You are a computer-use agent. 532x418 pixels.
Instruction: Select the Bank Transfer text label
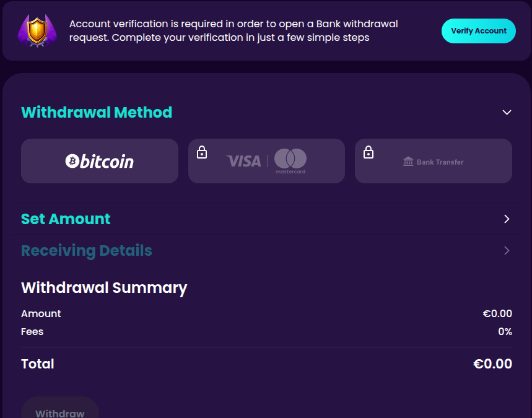tap(440, 162)
